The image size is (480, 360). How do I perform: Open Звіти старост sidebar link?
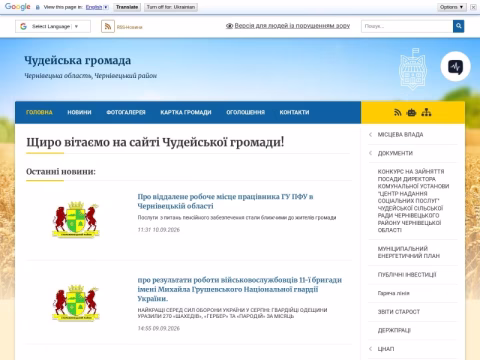(399, 312)
